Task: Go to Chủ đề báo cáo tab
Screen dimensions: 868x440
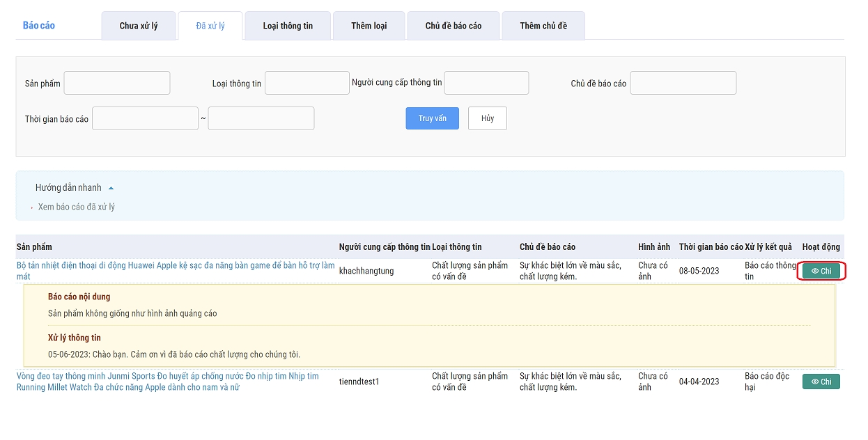Action: [453, 26]
